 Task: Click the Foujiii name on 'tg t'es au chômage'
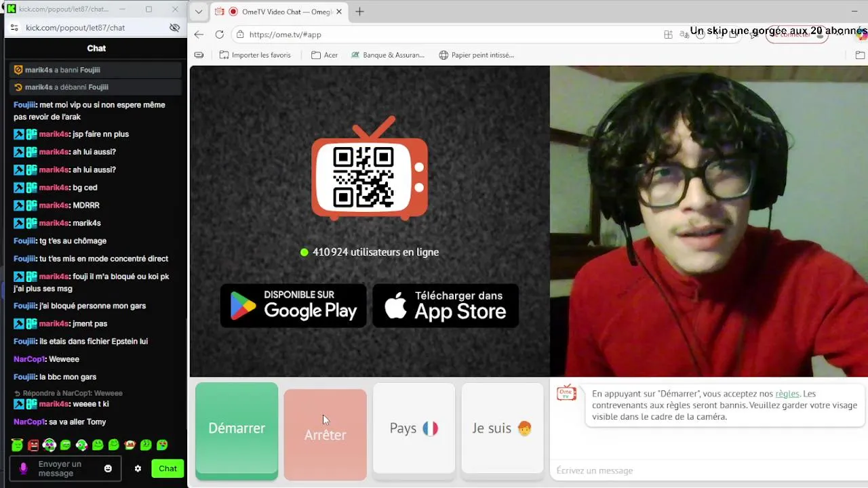[x=24, y=241]
